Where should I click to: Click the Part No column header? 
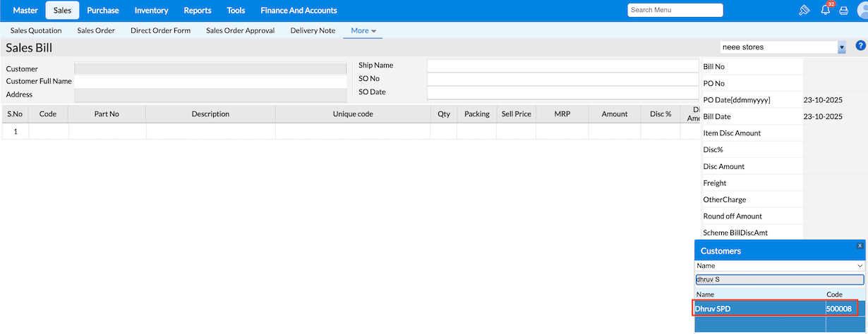click(x=107, y=114)
